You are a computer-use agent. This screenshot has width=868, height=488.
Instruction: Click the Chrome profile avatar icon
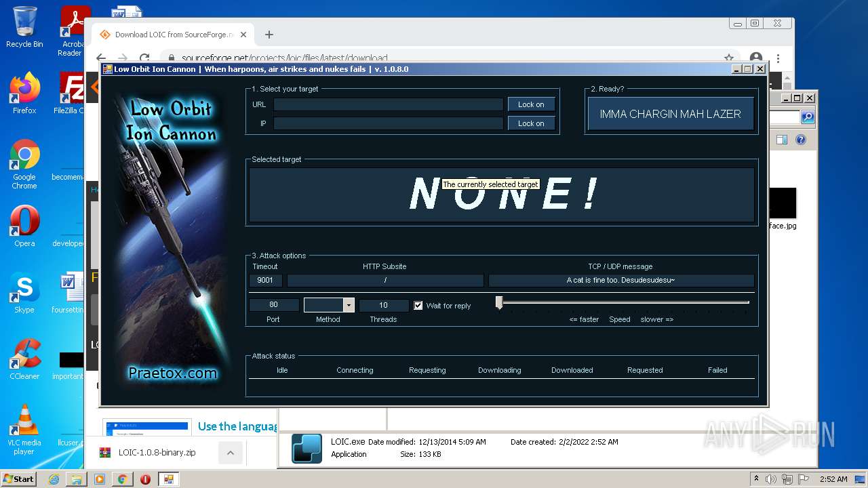[x=756, y=58]
